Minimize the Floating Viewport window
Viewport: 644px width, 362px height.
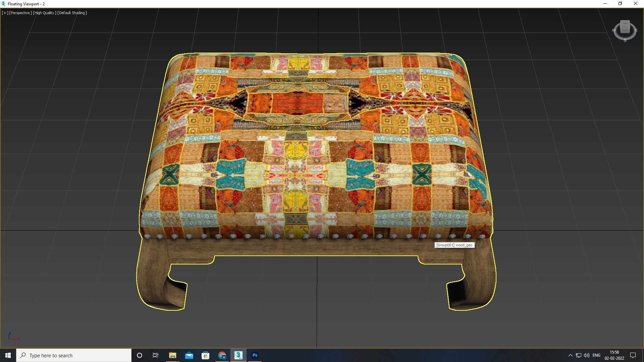point(605,4)
